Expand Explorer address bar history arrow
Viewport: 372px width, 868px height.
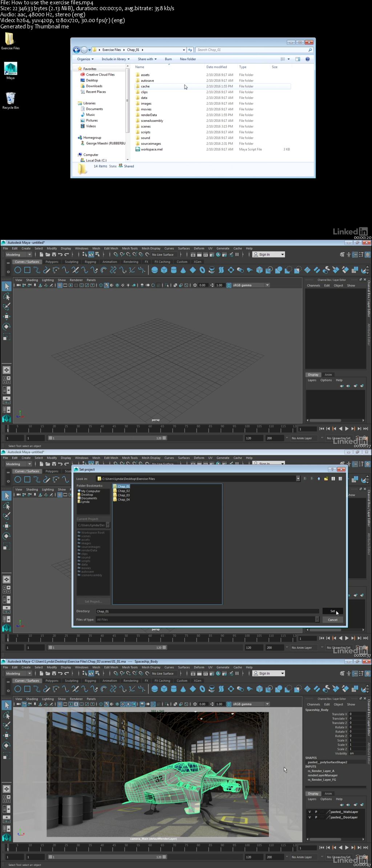(184, 50)
